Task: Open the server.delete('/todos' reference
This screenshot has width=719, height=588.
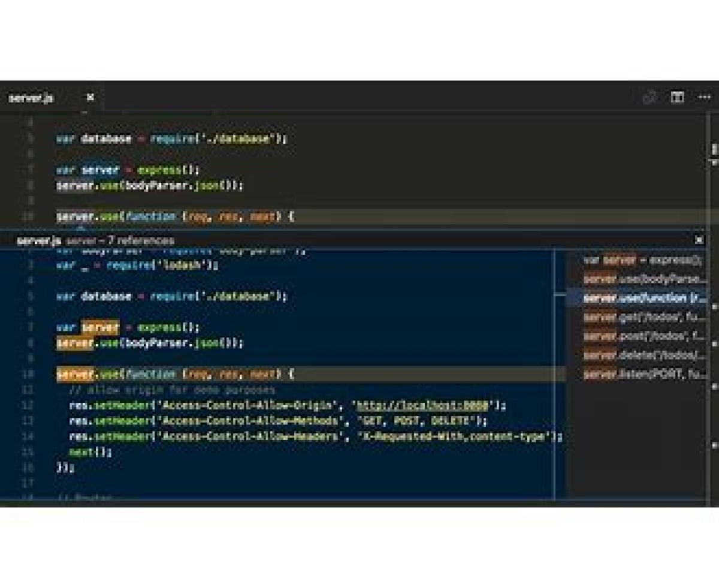Action: (644, 355)
